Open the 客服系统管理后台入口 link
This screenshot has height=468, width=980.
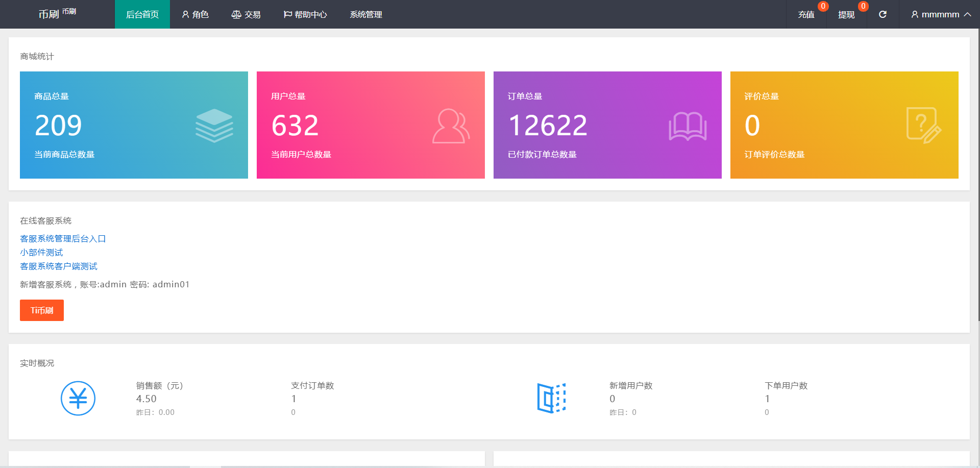[63, 239]
